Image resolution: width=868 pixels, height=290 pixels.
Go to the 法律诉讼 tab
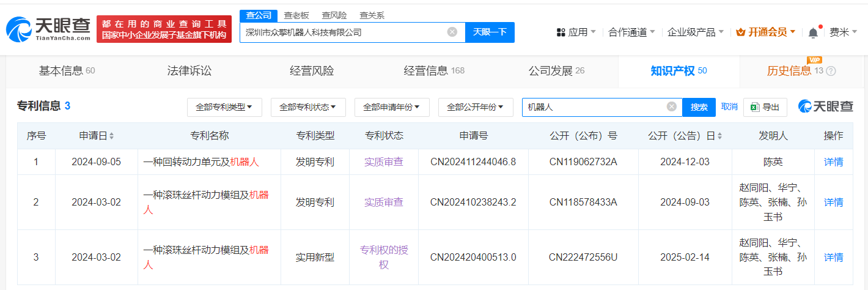click(x=189, y=71)
